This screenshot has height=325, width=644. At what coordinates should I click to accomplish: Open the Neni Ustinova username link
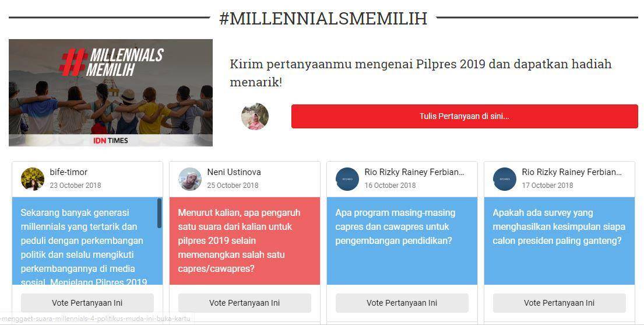(234, 172)
